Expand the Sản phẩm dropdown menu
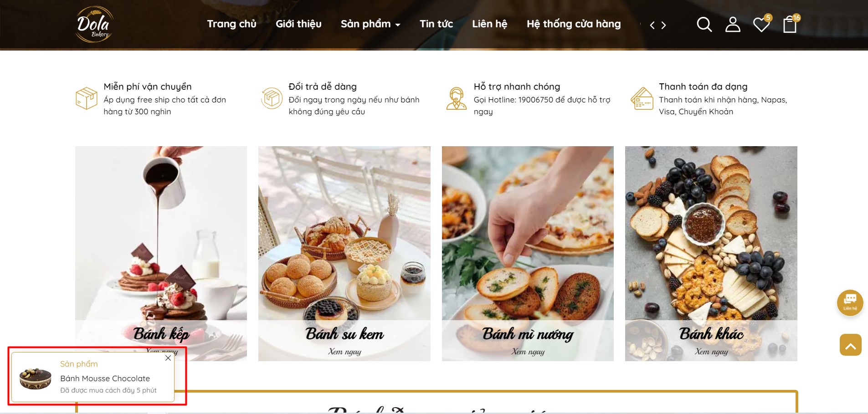 (x=370, y=24)
